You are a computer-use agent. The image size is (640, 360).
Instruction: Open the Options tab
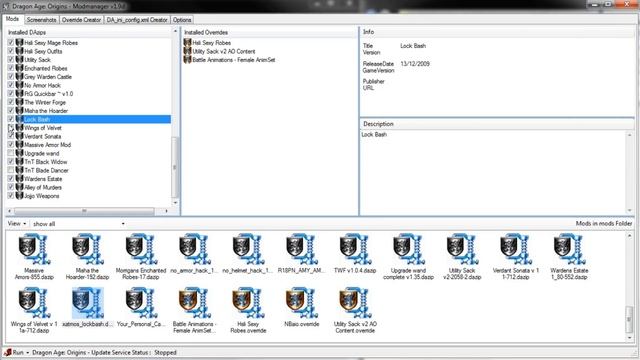pos(182,20)
